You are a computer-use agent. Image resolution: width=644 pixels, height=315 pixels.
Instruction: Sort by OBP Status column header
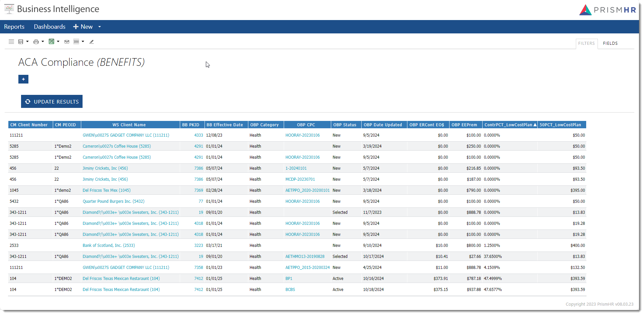(346, 125)
